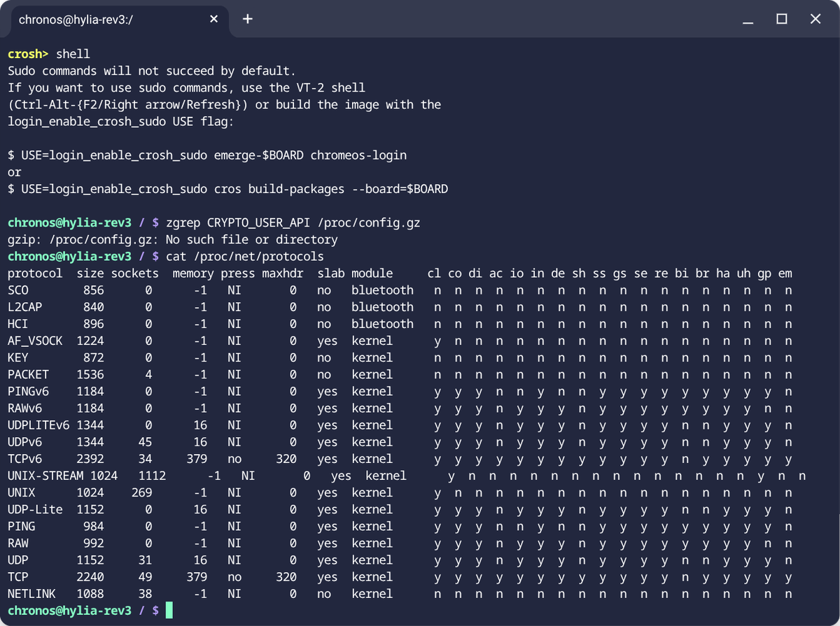
Task: Click the UDPLITEv6 protocol name
Action: coord(38,425)
